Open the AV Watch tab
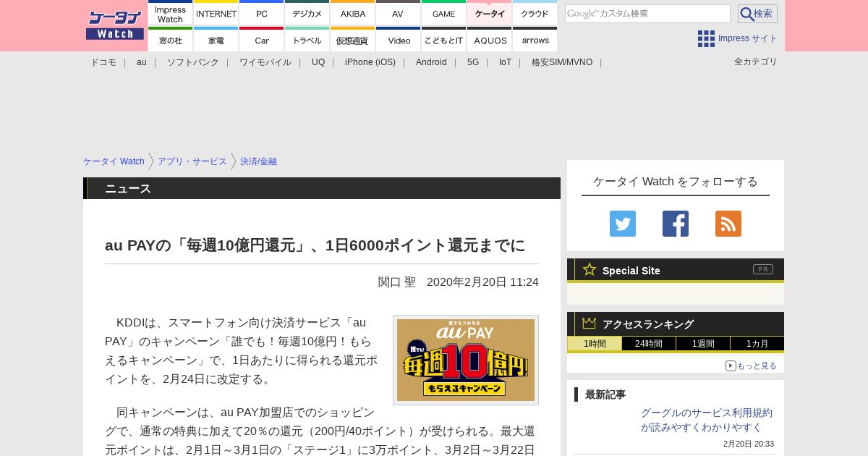The width and height of the screenshot is (868, 456). tap(399, 13)
